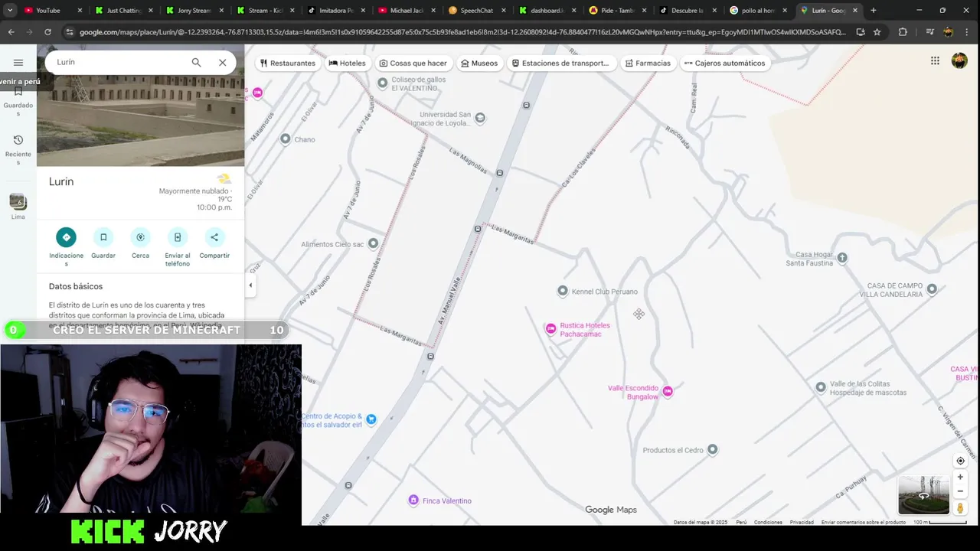Select the Farmacias filter chip
This screenshot has width=980, height=551.
pos(648,63)
